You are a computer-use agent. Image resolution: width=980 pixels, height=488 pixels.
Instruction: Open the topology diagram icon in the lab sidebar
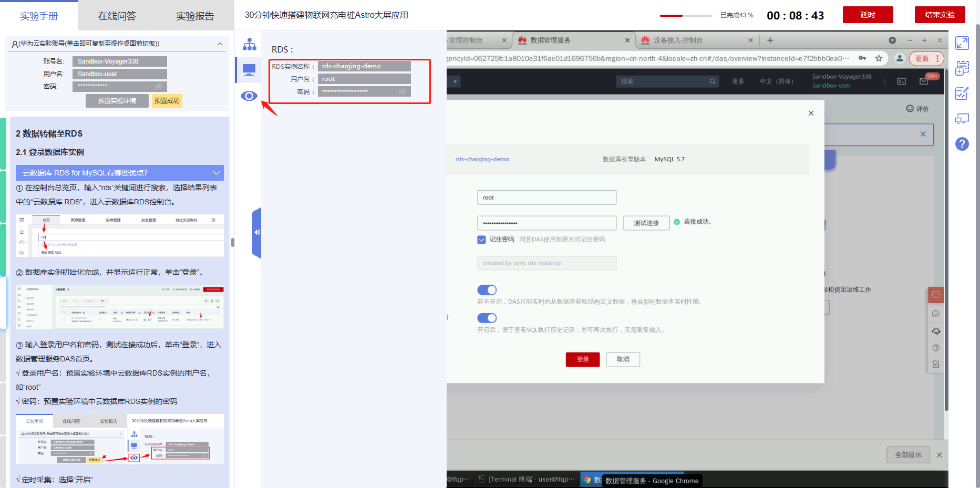tap(249, 44)
